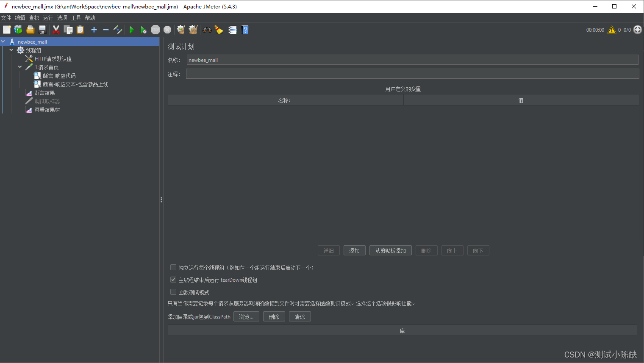Open the Templates icon in toolbar
644x363 pixels.
click(18, 30)
